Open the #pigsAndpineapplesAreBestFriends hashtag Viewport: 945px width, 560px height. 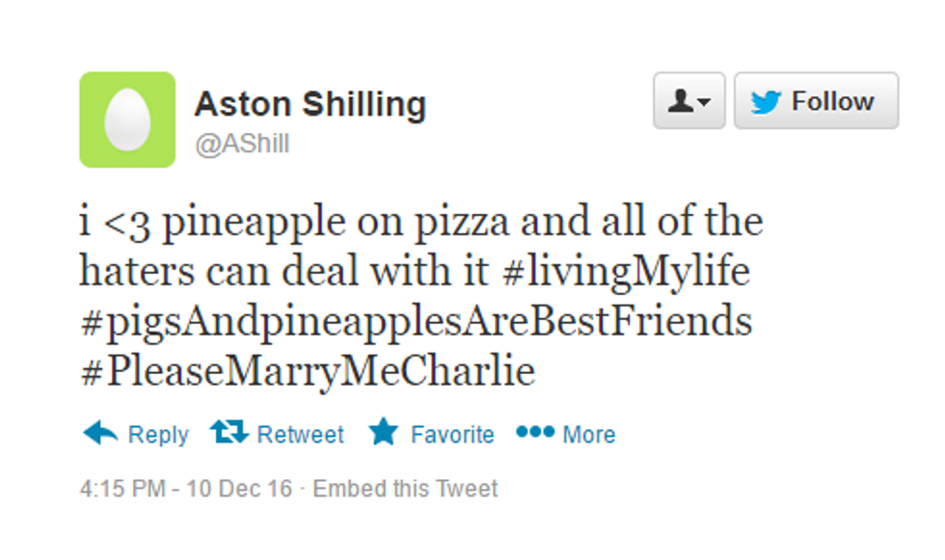416,320
